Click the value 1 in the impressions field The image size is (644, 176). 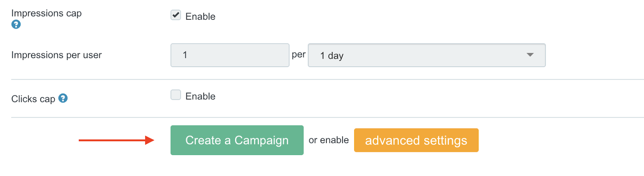185,55
